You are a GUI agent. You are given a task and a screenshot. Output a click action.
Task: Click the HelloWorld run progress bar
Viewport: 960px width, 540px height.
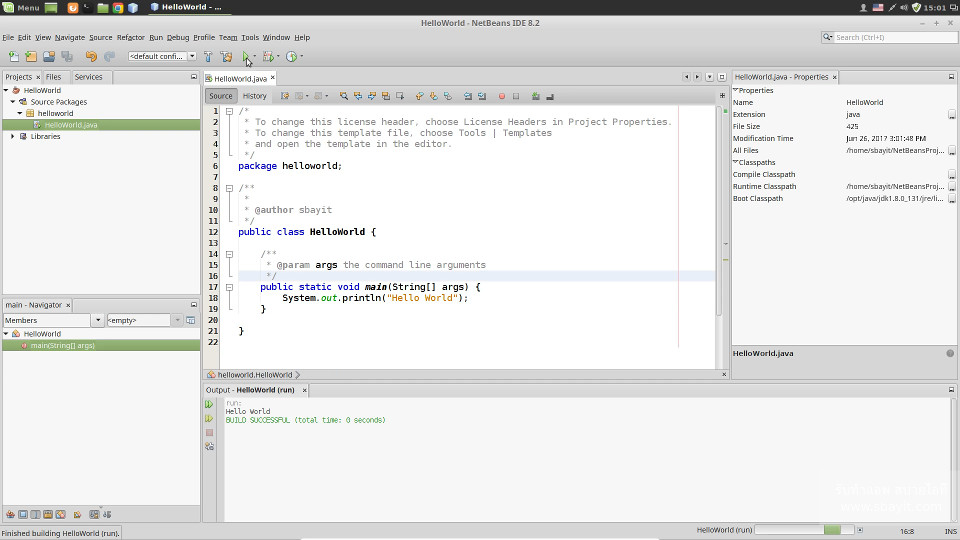point(804,530)
